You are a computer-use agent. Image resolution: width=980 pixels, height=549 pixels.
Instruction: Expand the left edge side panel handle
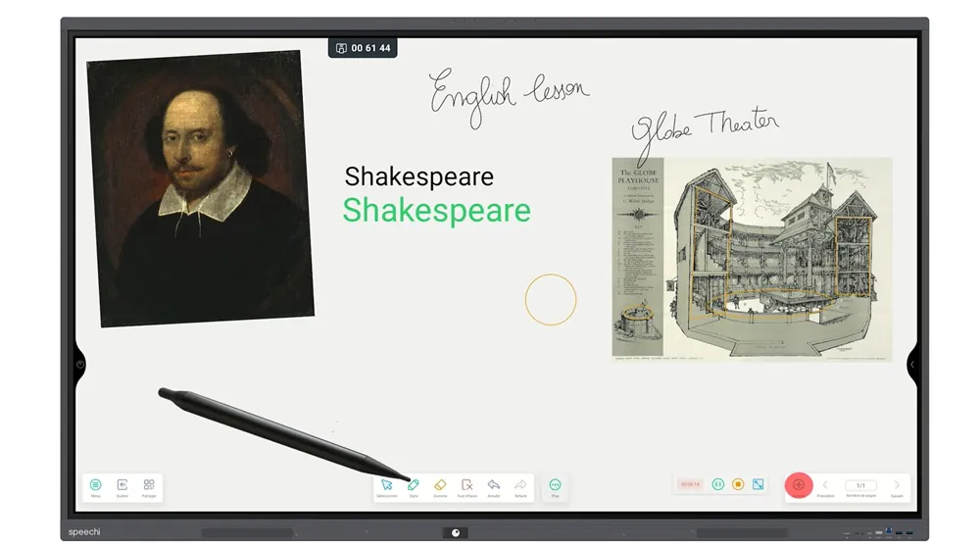(80, 365)
